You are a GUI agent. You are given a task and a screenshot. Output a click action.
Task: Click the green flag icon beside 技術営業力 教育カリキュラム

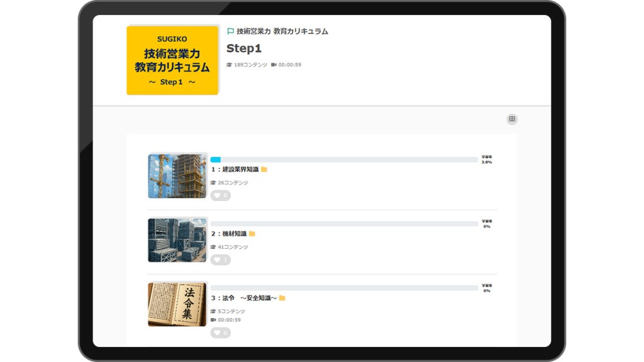[230, 31]
